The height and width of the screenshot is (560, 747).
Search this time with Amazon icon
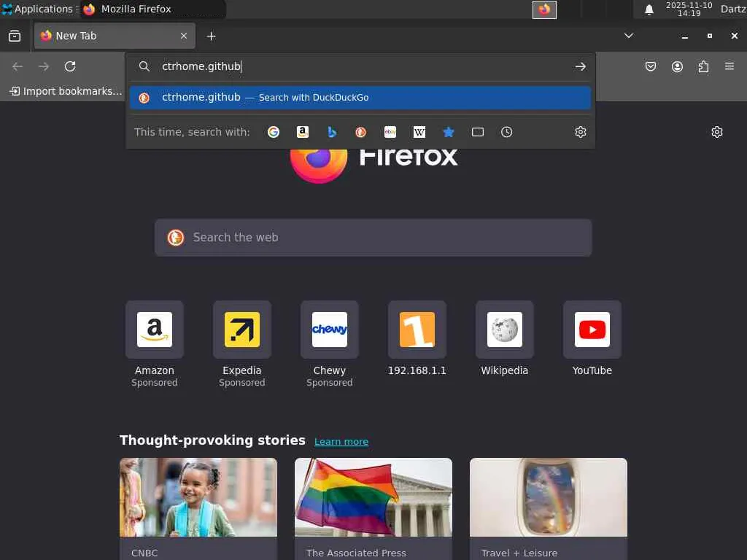coord(303,132)
